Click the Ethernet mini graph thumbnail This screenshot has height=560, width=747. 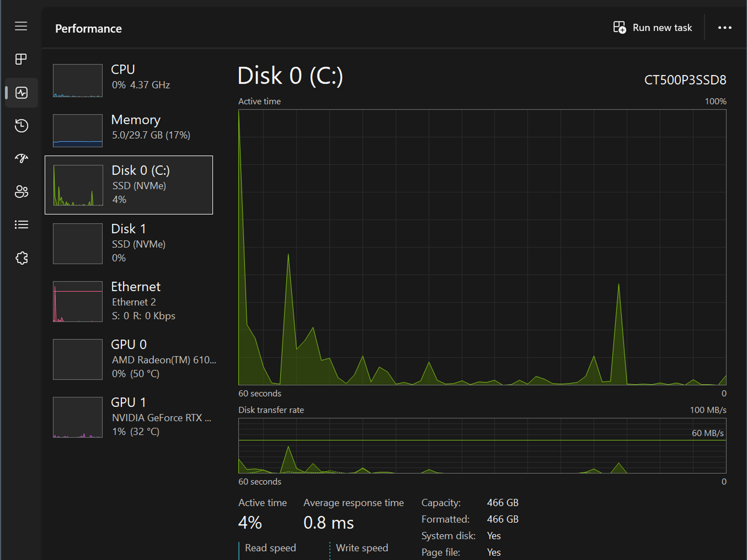(x=78, y=302)
